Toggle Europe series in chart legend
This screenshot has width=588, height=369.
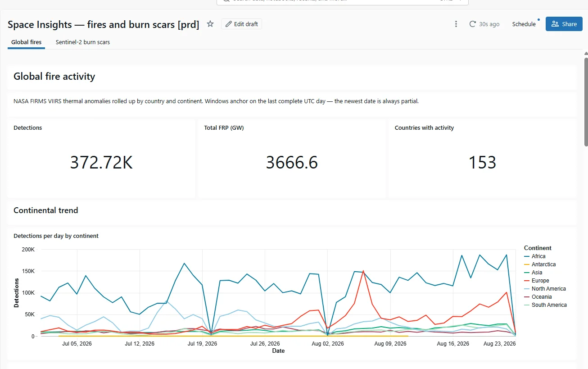click(536, 281)
